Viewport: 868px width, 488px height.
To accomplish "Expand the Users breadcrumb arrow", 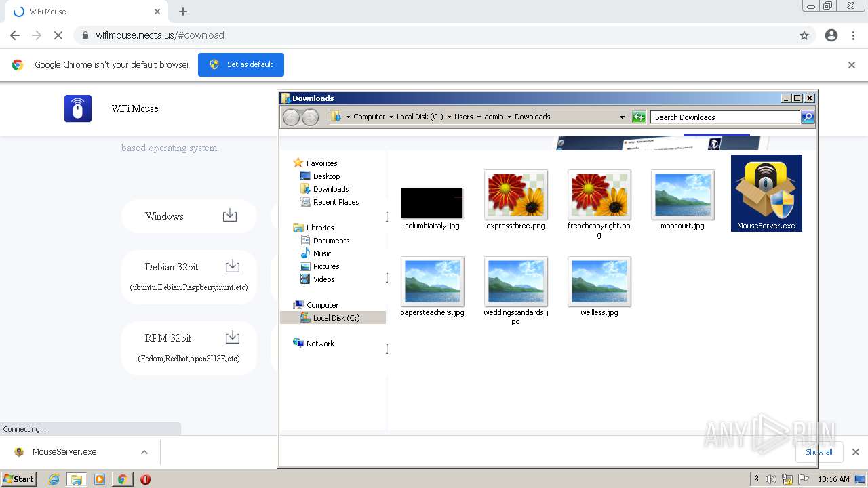I will point(479,117).
